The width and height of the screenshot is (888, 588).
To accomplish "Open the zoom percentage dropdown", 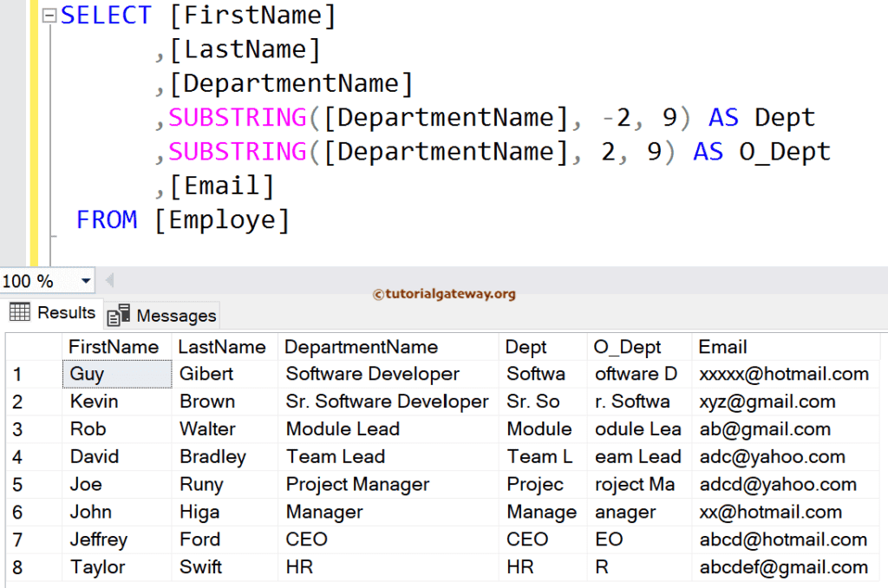I will click(86, 280).
